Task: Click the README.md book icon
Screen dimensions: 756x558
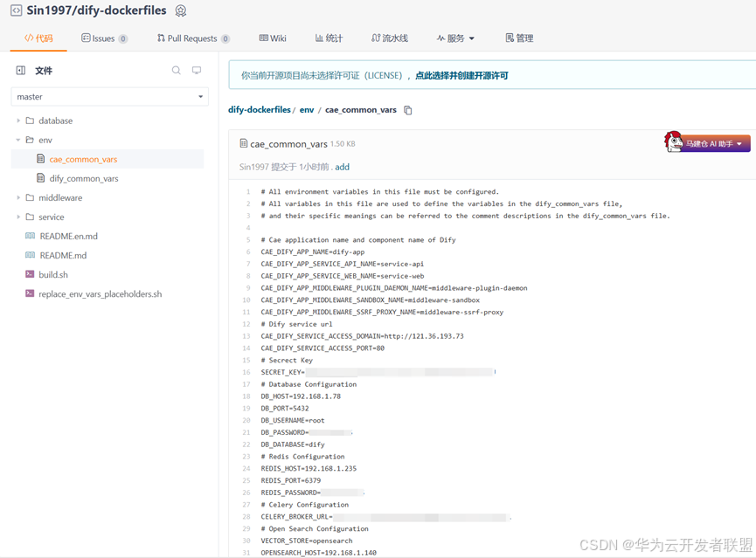Action: tap(30, 255)
